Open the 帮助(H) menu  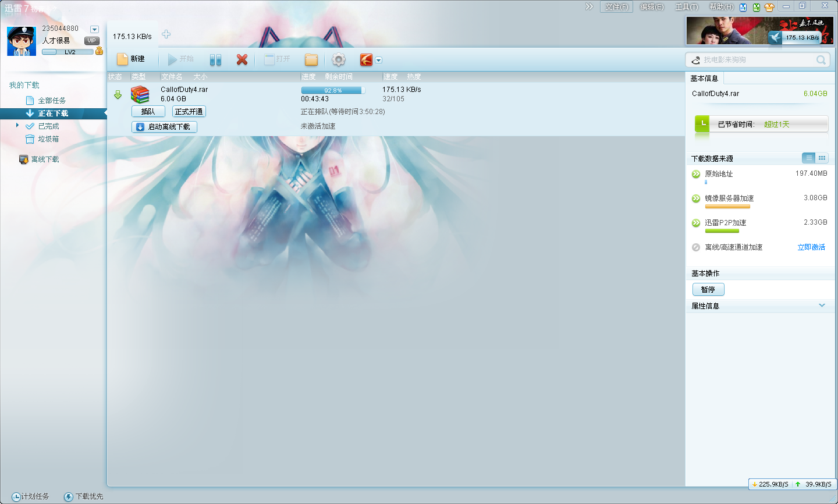coord(722,7)
